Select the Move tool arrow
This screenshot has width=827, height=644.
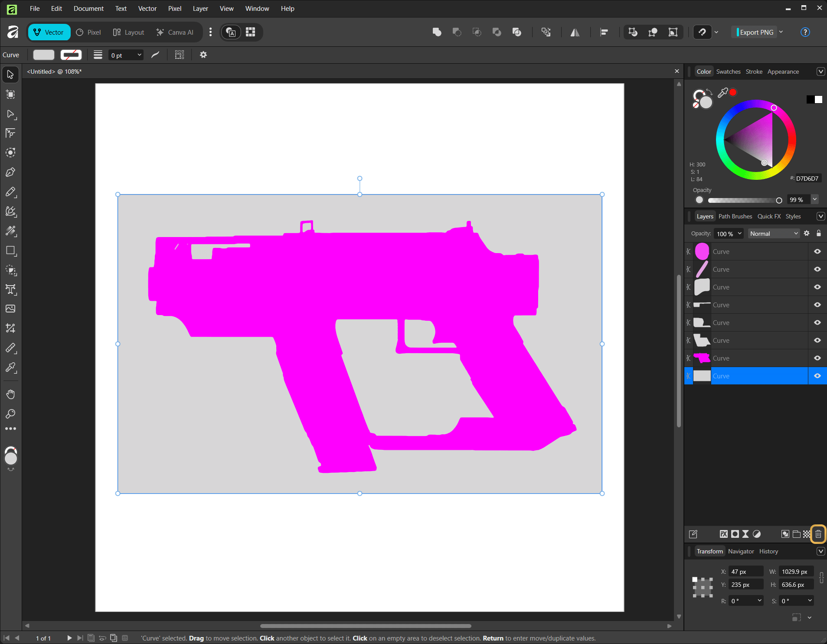(x=10, y=75)
